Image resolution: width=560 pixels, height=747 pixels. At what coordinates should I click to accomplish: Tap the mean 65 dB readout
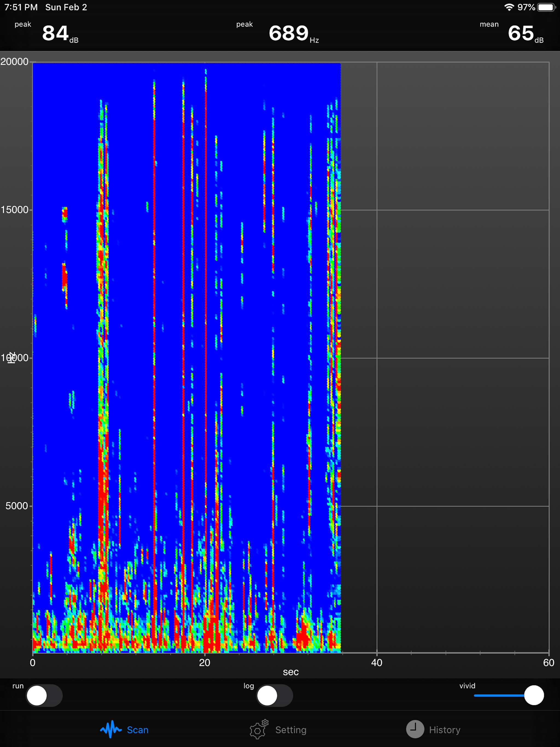521,33
